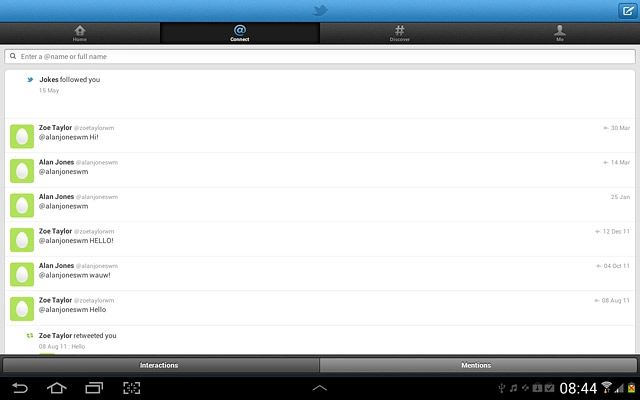Open the Home tab

(x=80, y=33)
